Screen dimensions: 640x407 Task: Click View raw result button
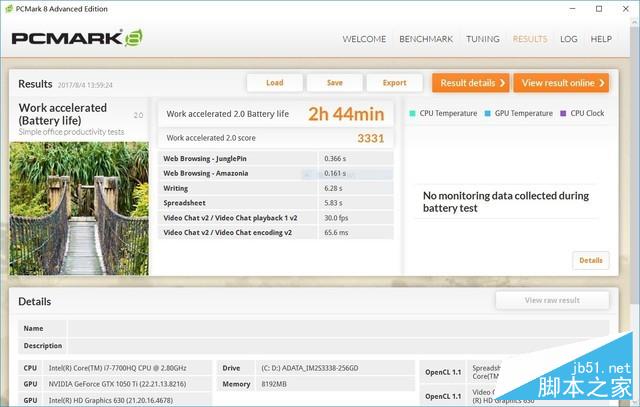(552, 300)
